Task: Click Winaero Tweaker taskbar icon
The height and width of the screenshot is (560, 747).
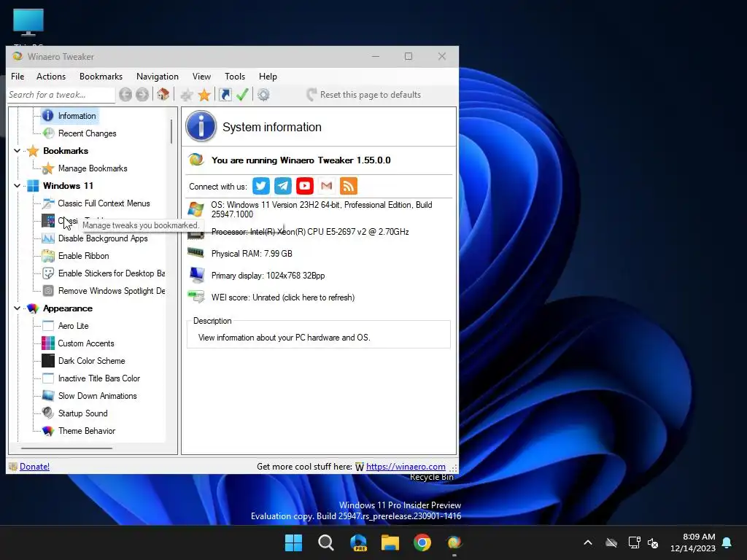Action: (x=454, y=542)
